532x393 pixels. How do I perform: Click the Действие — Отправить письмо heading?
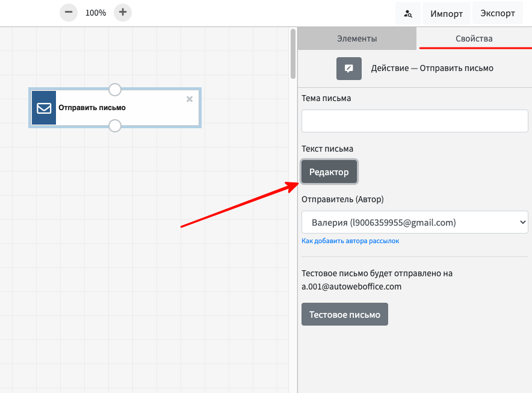432,68
